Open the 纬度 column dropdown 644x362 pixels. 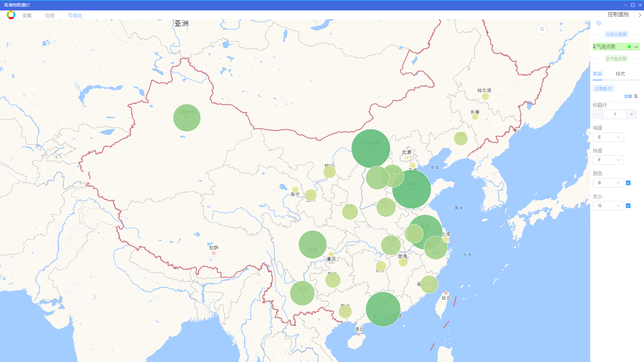(x=608, y=160)
